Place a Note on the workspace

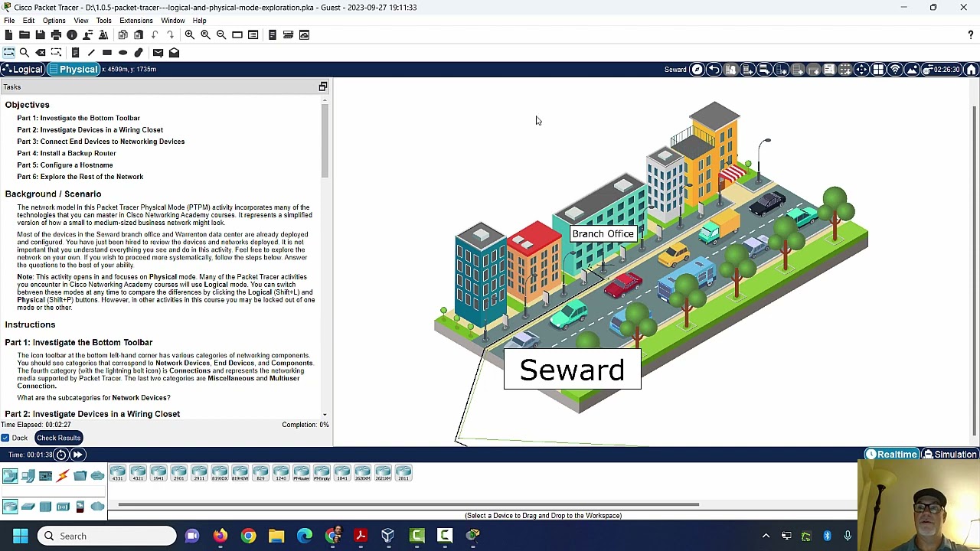click(x=75, y=53)
